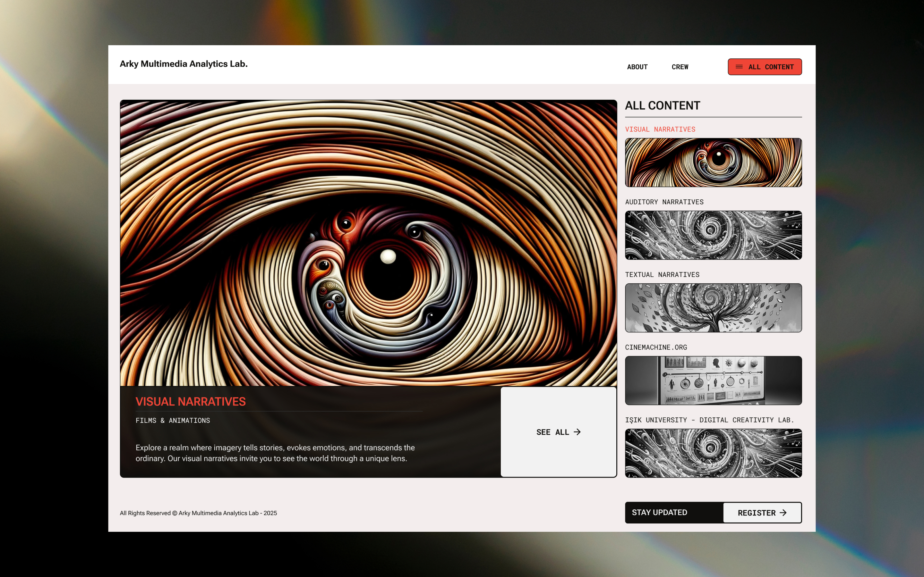Screen dimensions: 924x577
Task: Select Işık University Digital Creativity Lab label
Action: point(709,420)
